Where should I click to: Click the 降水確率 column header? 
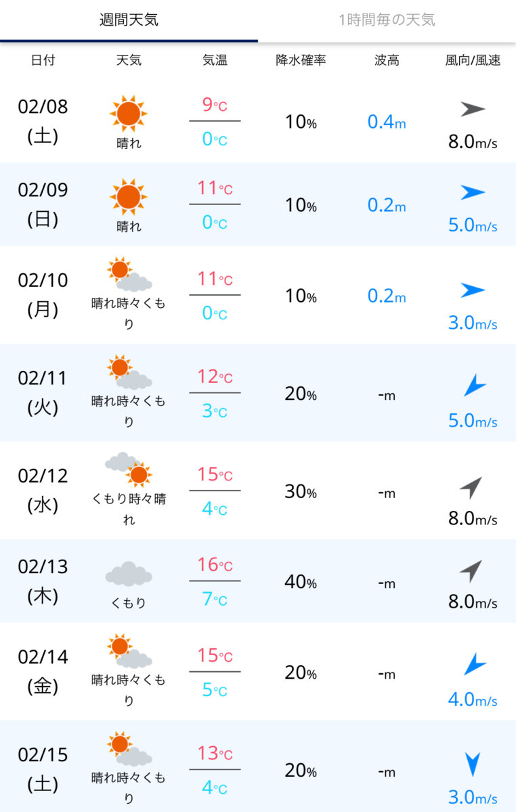301,60
